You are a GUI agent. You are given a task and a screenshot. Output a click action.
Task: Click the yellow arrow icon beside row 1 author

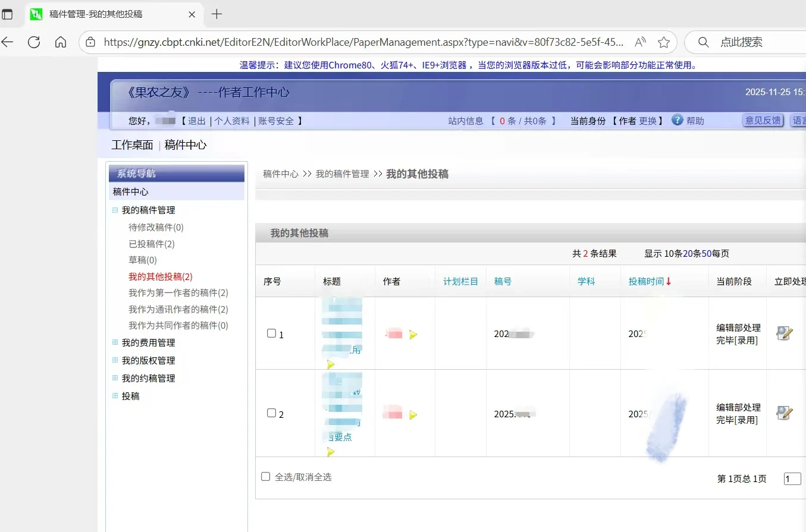(x=413, y=335)
